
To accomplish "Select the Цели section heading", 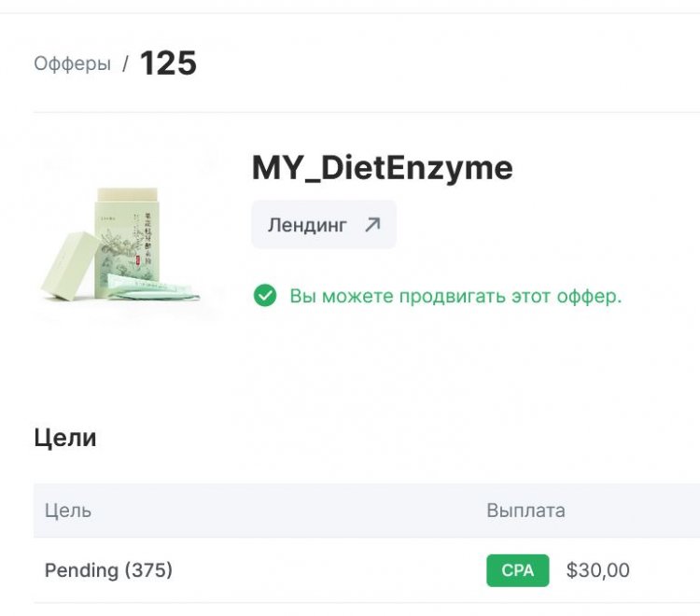I will (x=65, y=438).
